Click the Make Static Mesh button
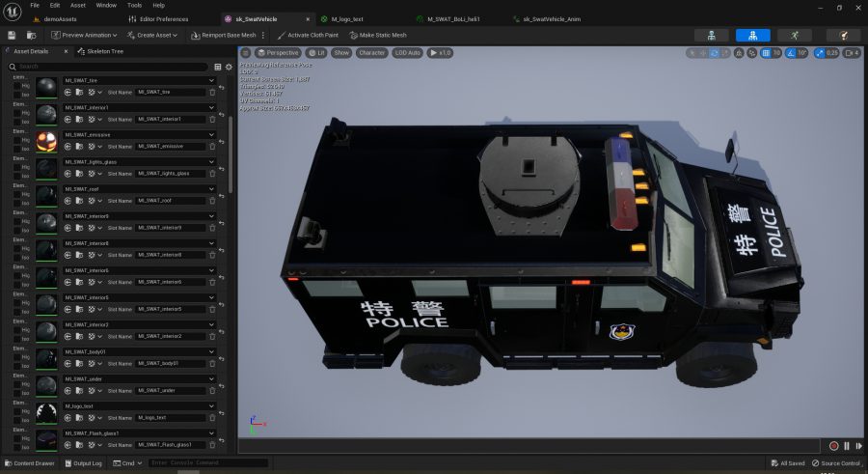The width and height of the screenshot is (868, 474). click(378, 35)
